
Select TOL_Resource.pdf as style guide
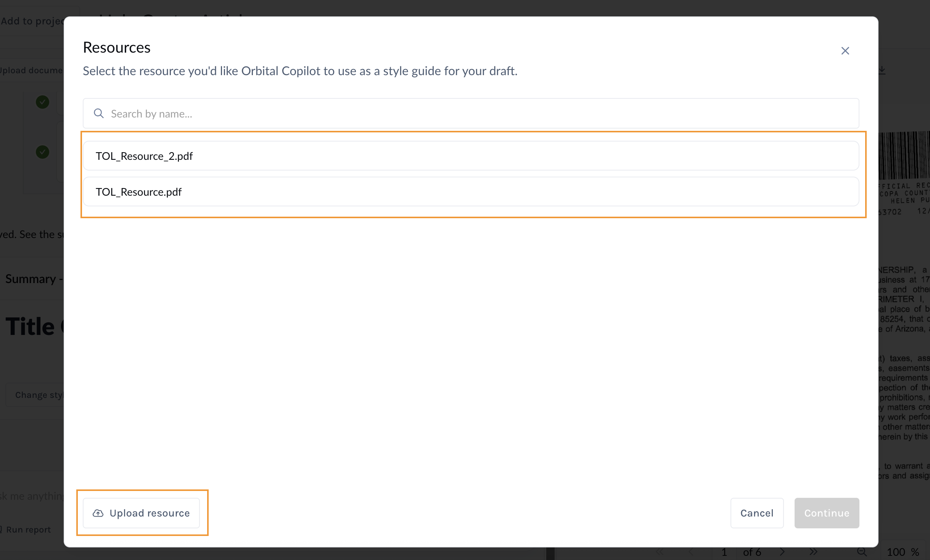(471, 192)
